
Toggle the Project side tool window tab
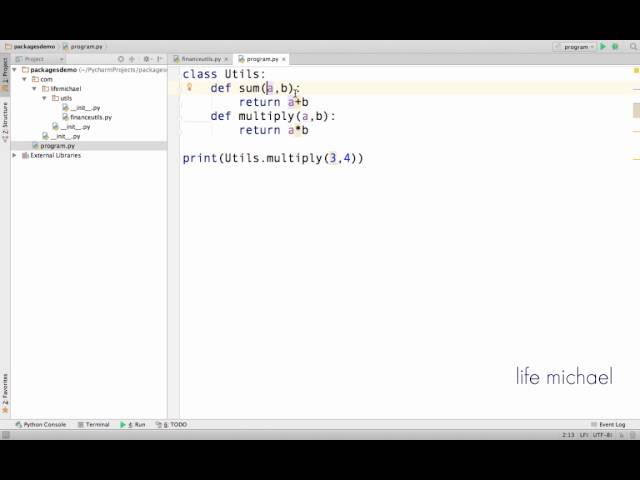point(5,75)
